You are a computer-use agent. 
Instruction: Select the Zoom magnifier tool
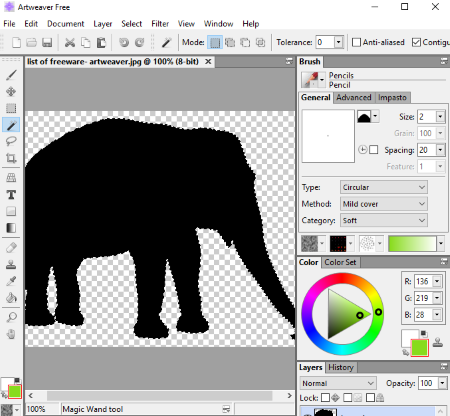click(11, 317)
